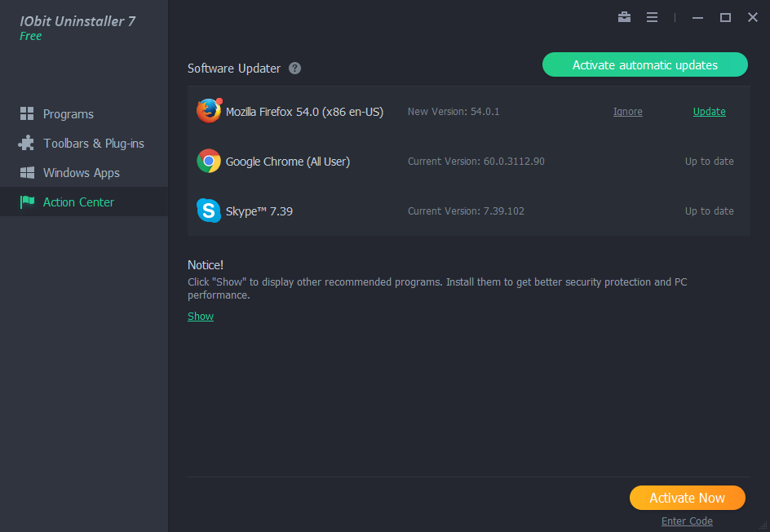Click the Free edition label

(30, 36)
